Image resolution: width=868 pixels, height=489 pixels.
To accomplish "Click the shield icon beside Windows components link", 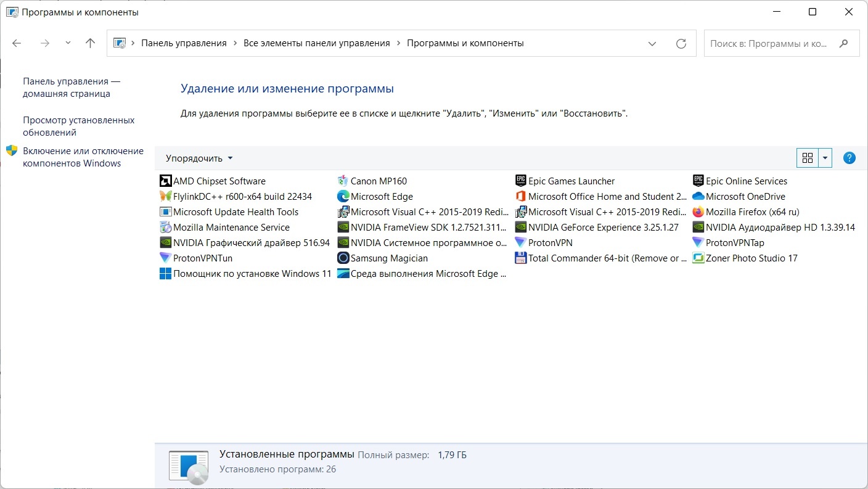I will (x=12, y=151).
